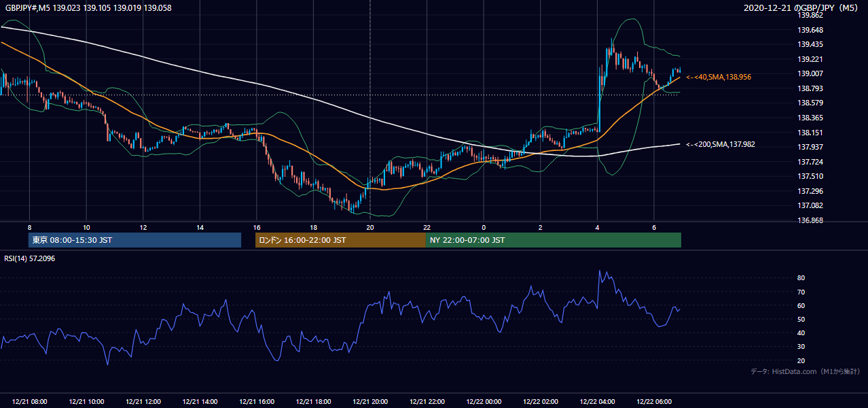Click the price axis value 138.793

pyautogui.click(x=811, y=88)
